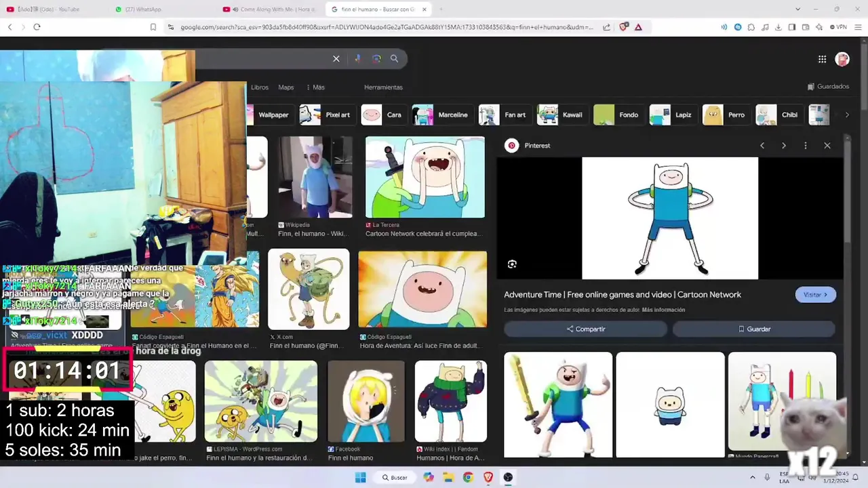
Task: Open Guardados saved items
Action: (828, 87)
